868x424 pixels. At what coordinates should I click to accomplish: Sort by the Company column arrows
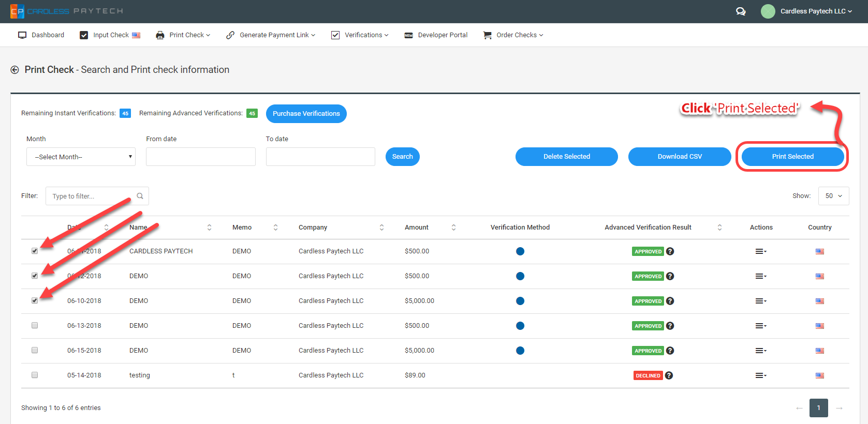click(x=381, y=228)
